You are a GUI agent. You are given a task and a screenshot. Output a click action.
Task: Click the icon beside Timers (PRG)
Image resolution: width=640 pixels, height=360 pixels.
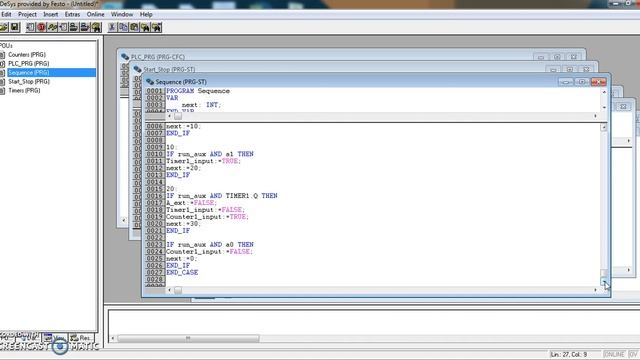coord(2,91)
